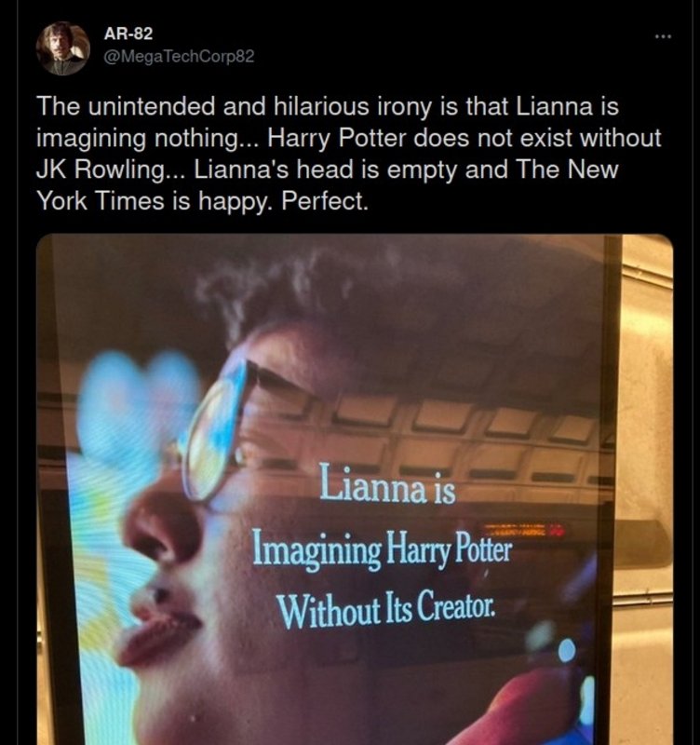Click 'Without Its Creator.' line in photo
The height and width of the screenshot is (745, 700).
coord(385,610)
